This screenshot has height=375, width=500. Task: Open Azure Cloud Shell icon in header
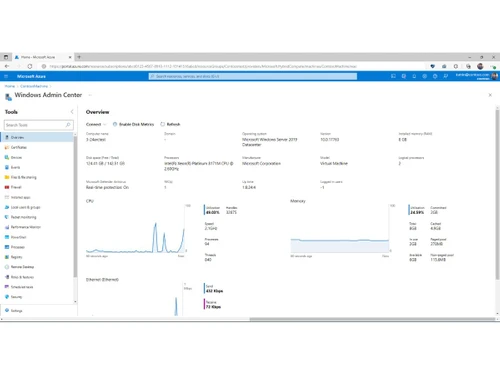(x=393, y=76)
